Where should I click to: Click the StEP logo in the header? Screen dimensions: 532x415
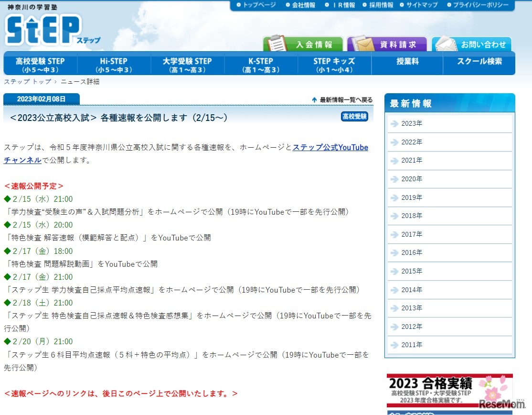(x=43, y=30)
